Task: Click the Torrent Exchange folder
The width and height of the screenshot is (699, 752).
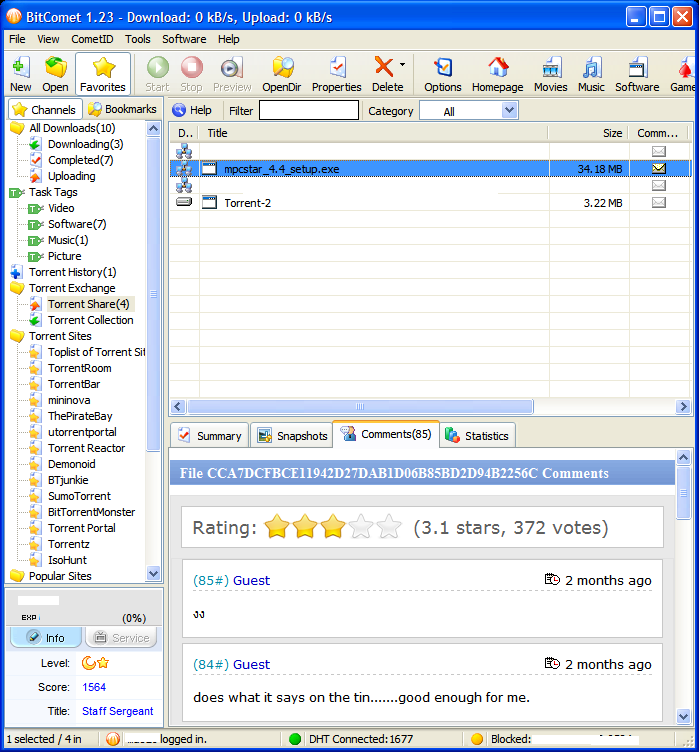Action: 72,288
